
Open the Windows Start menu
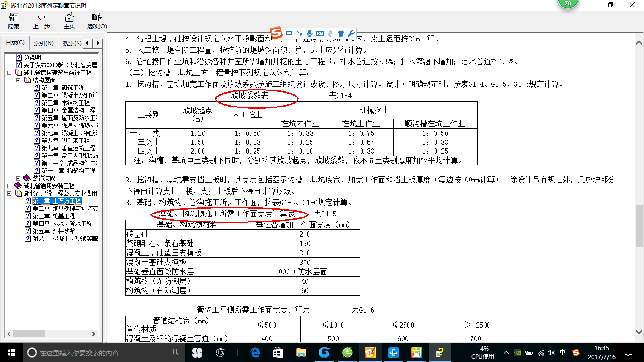pyautogui.click(x=11, y=352)
